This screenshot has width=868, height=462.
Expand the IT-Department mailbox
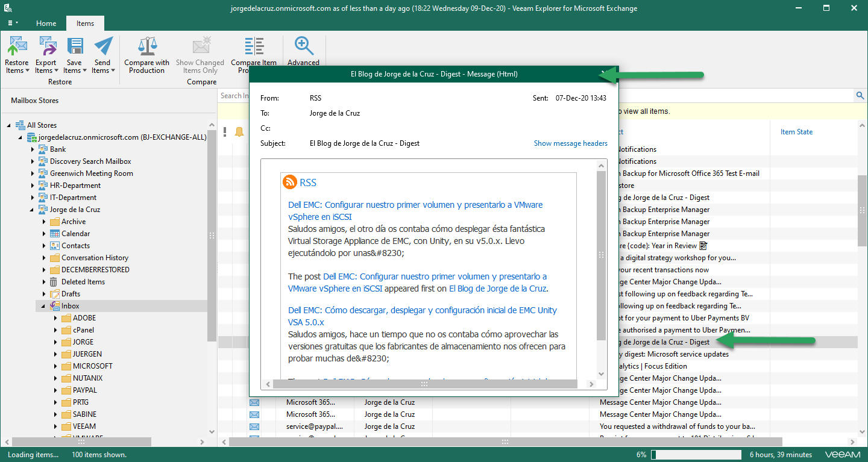coord(33,198)
